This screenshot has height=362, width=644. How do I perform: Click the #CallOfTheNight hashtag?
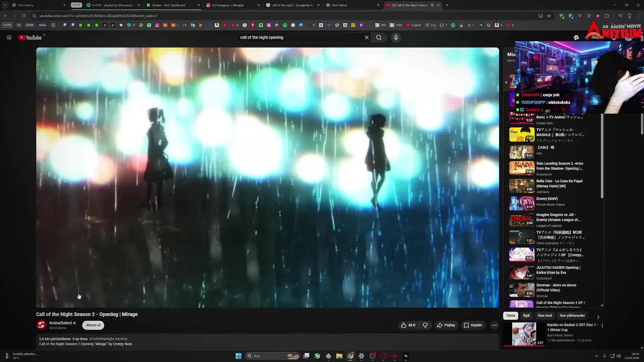(x=102, y=339)
